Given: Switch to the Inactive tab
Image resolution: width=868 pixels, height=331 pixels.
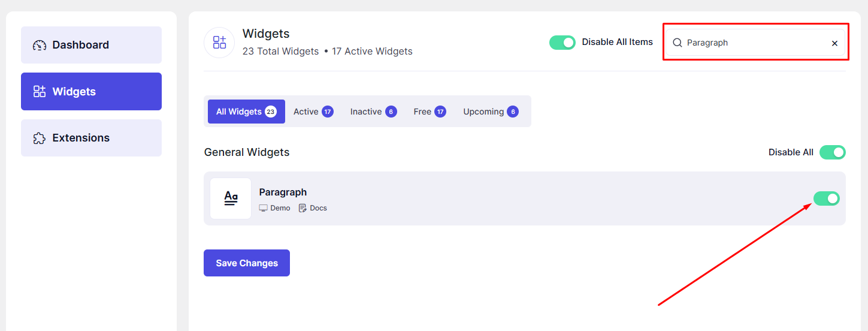Looking at the screenshot, I should 373,112.
